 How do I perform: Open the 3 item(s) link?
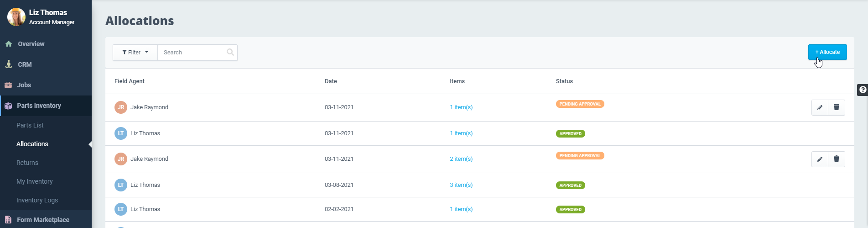461,185
